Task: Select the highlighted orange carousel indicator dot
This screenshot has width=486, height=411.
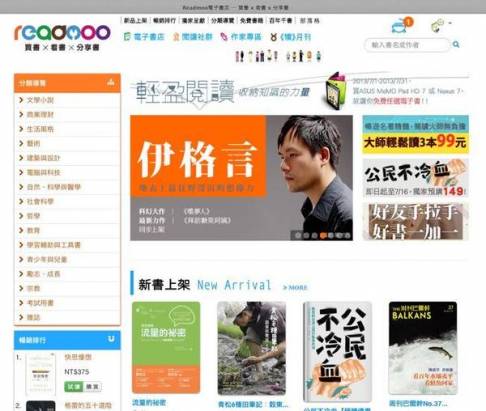Action: (x=323, y=235)
